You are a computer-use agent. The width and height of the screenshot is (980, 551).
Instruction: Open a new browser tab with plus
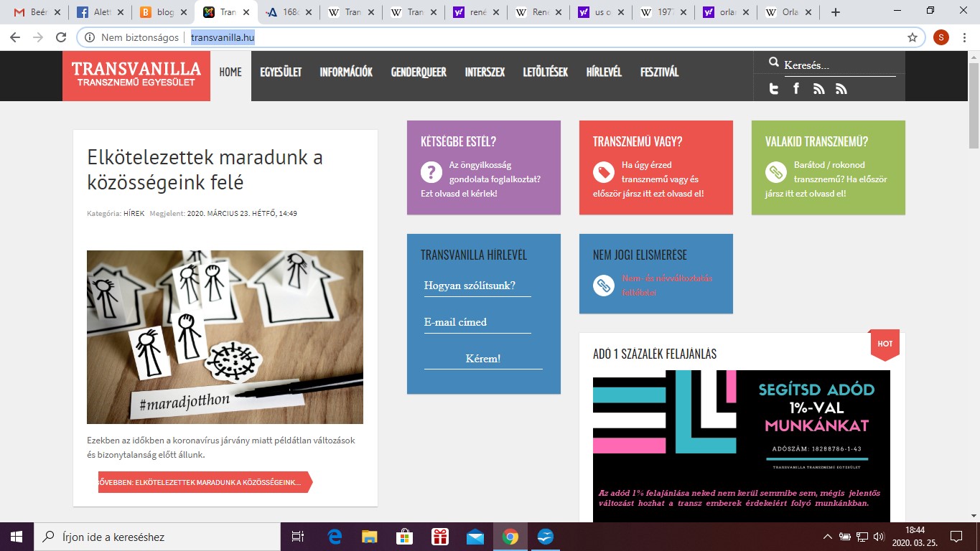835,12
